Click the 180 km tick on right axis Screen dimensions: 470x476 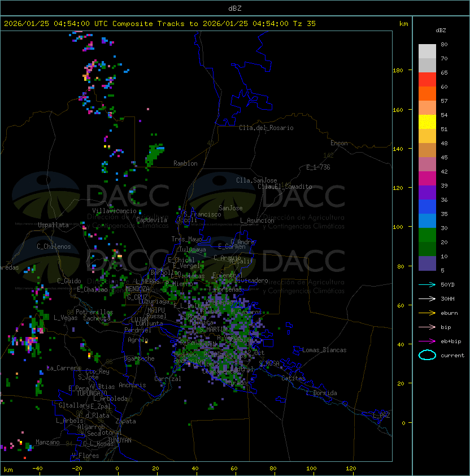[398, 71]
